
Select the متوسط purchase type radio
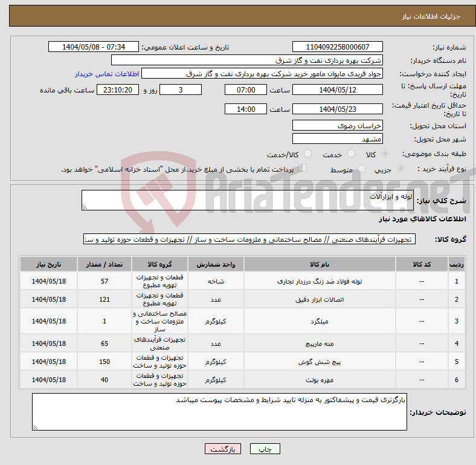(x=361, y=169)
